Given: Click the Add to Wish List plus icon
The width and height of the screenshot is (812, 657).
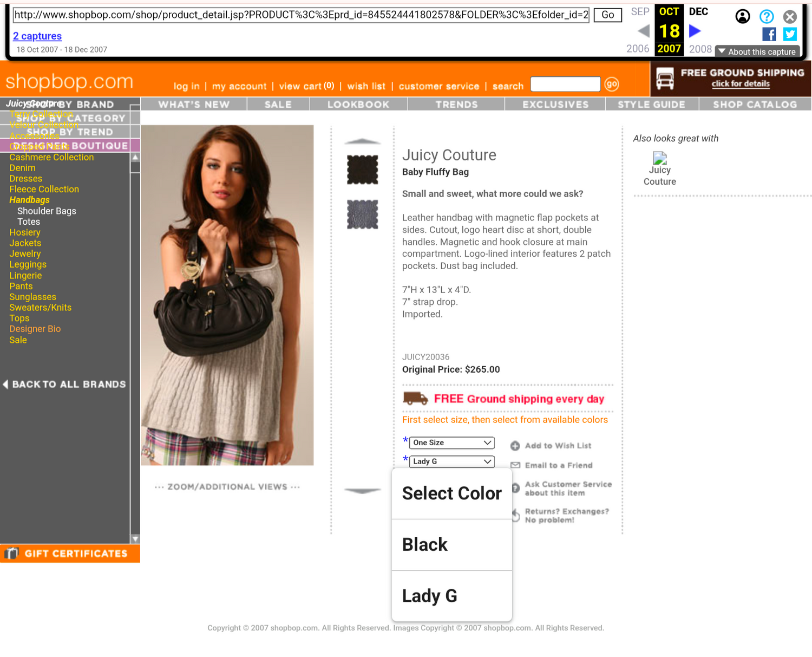Looking at the screenshot, I should coord(515,446).
